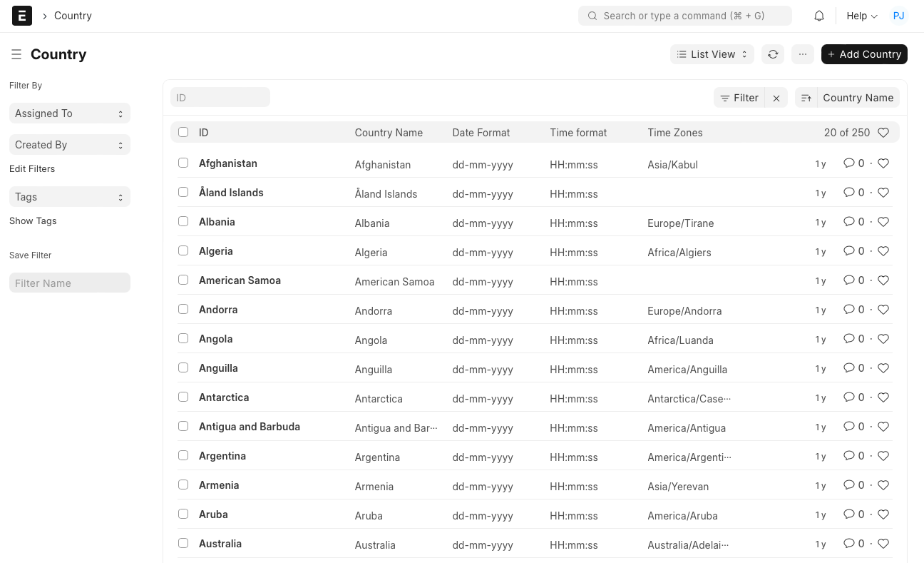Screen dimensions: 924x563
Task: Open the Assigned To dropdown
Action: click(x=69, y=113)
